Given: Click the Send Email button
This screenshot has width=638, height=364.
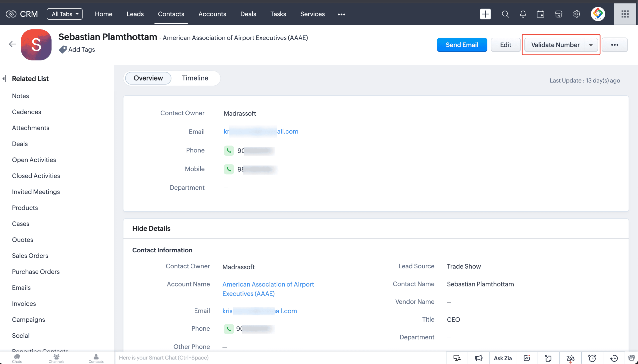Looking at the screenshot, I should [462, 45].
